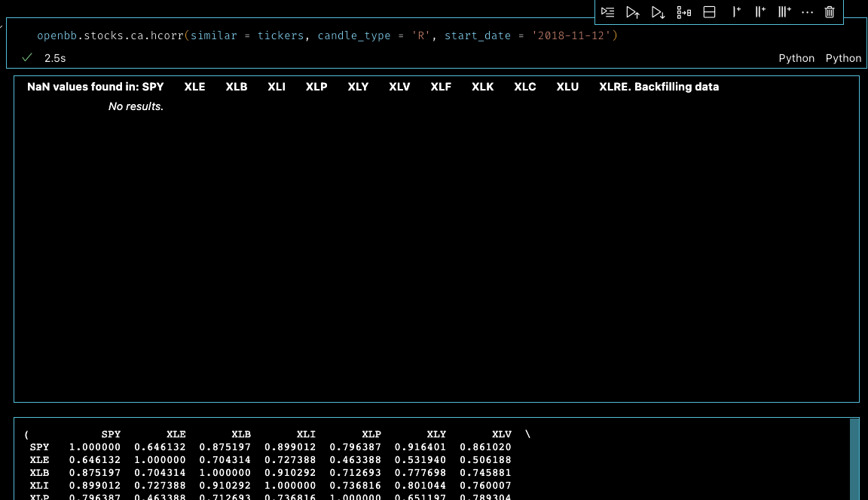Screen dimensions: 868x500
Task: Run cell and cells below
Action: coord(658,12)
